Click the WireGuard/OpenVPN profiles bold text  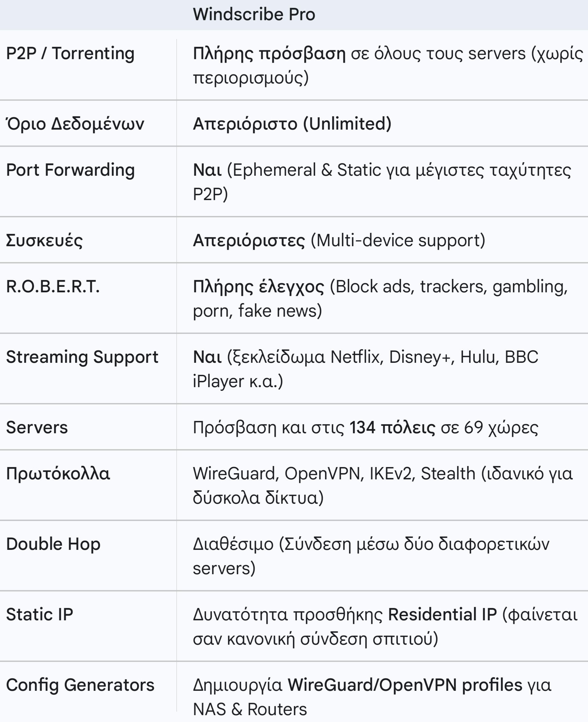[x=405, y=685]
